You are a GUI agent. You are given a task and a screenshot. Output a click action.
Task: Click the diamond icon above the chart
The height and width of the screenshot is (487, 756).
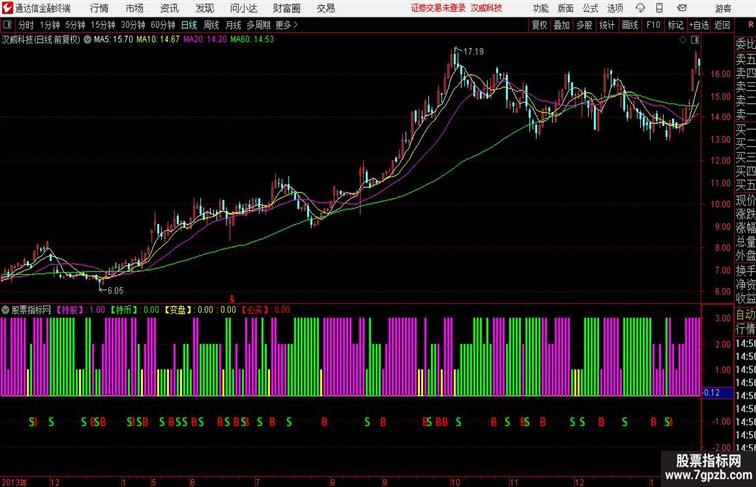[x=683, y=40]
